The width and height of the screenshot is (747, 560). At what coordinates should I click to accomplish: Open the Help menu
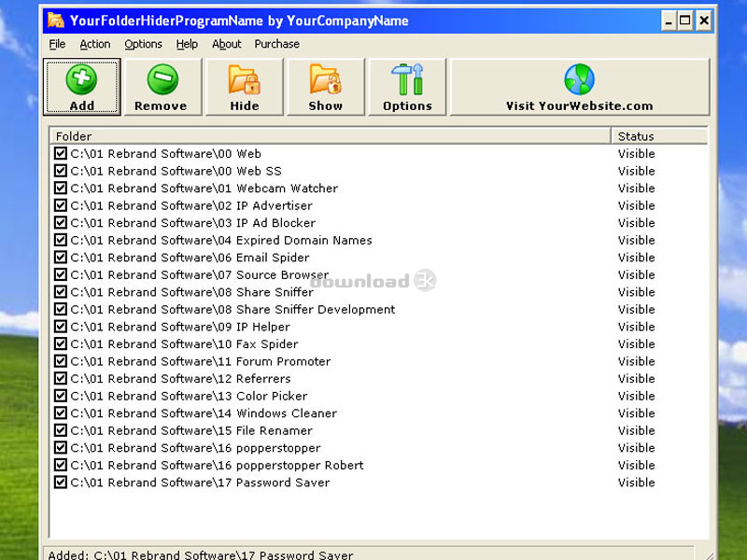(187, 44)
